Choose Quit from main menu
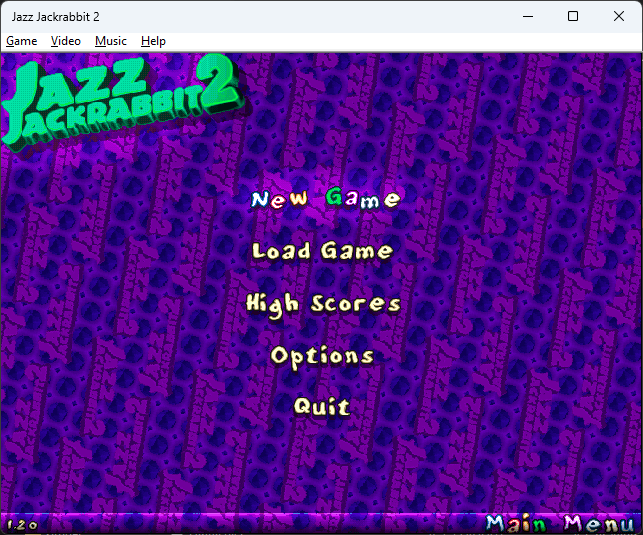The height and width of the screenshot is (535, 643). coord(322,406)
